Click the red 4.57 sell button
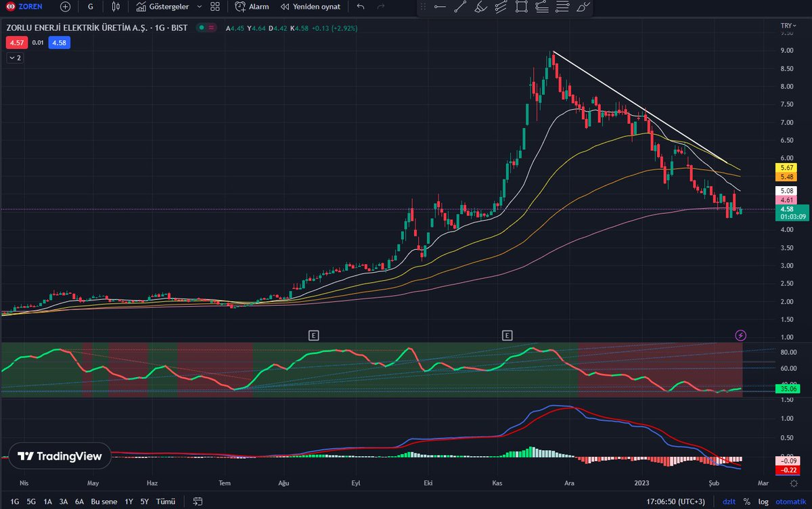 (x=16, y=43)
